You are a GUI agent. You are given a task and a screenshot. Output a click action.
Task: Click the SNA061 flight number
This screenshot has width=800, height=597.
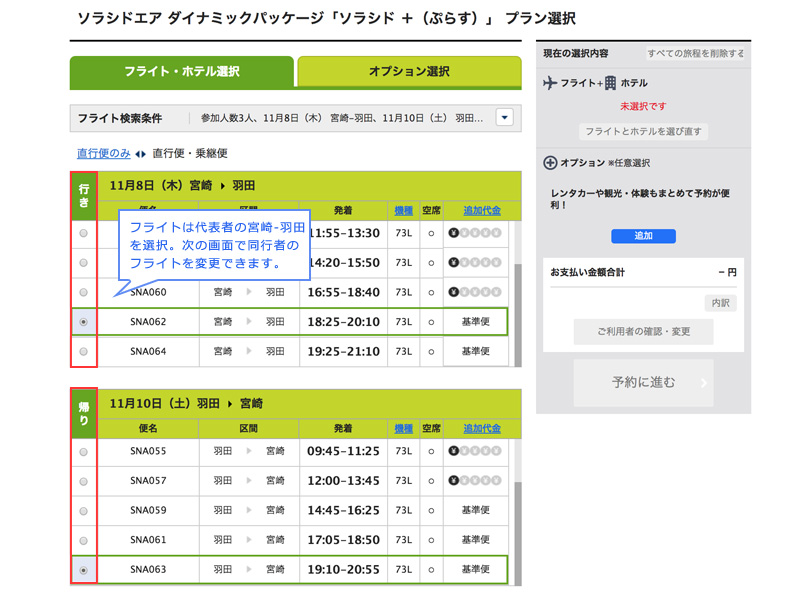tap(148, 540)
